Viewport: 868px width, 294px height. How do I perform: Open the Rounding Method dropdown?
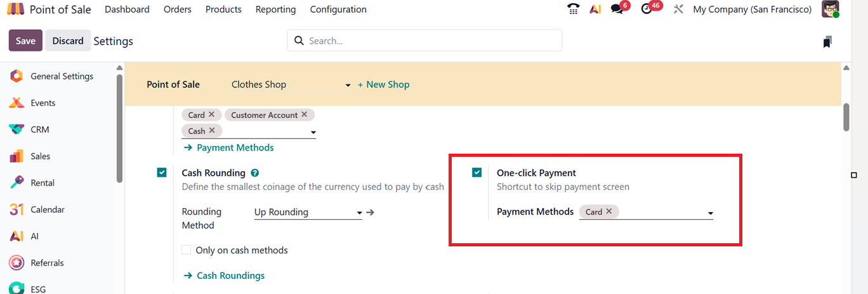359,213
